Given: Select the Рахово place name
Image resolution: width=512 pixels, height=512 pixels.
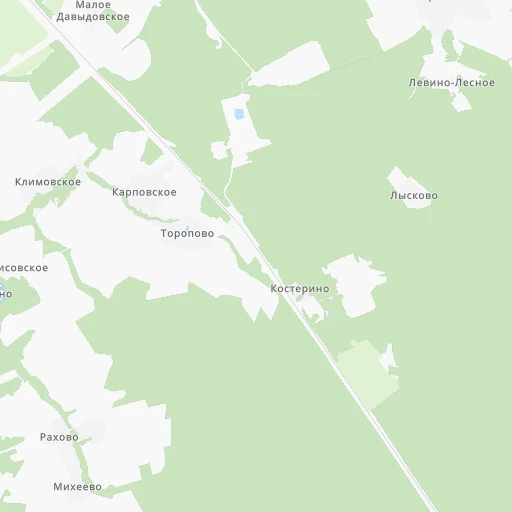Looking at the screenshot, I should [x=59, y=437].
